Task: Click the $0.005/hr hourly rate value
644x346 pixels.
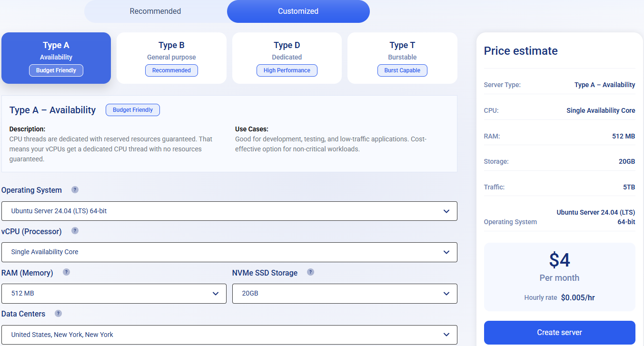Action: point(578,298)
